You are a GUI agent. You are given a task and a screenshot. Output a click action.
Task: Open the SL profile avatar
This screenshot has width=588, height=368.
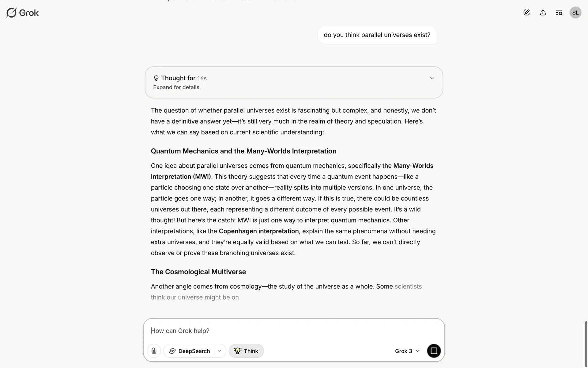(575, 13)
